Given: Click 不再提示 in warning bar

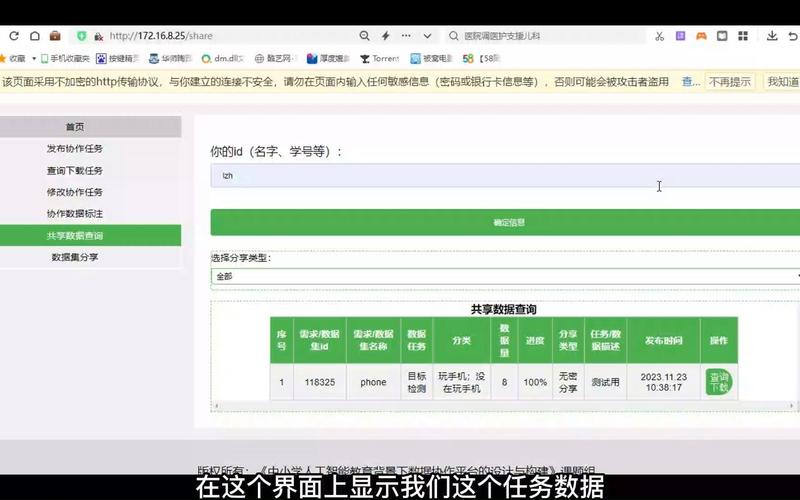Looking at the screenshot, I should [x=730, y=82].
